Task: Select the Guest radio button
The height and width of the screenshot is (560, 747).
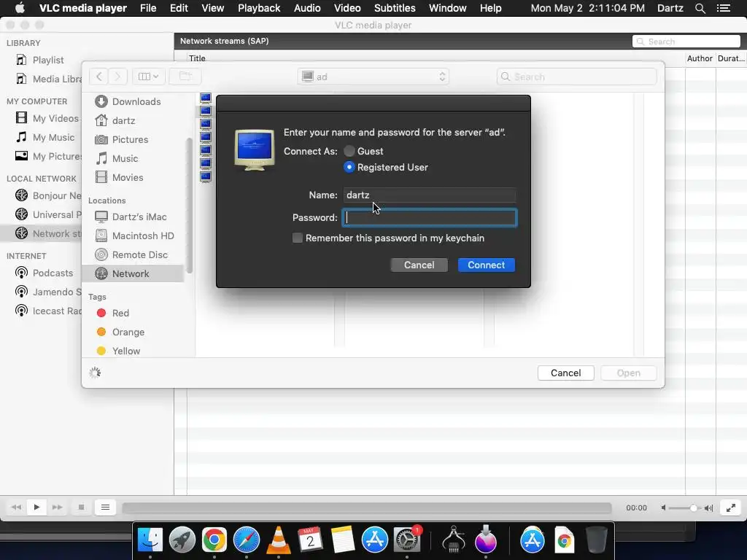Action: pos(349,151)
